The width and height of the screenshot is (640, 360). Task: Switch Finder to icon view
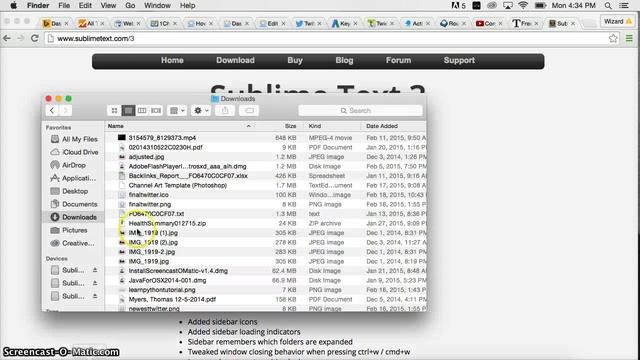(x=114, y=111)
